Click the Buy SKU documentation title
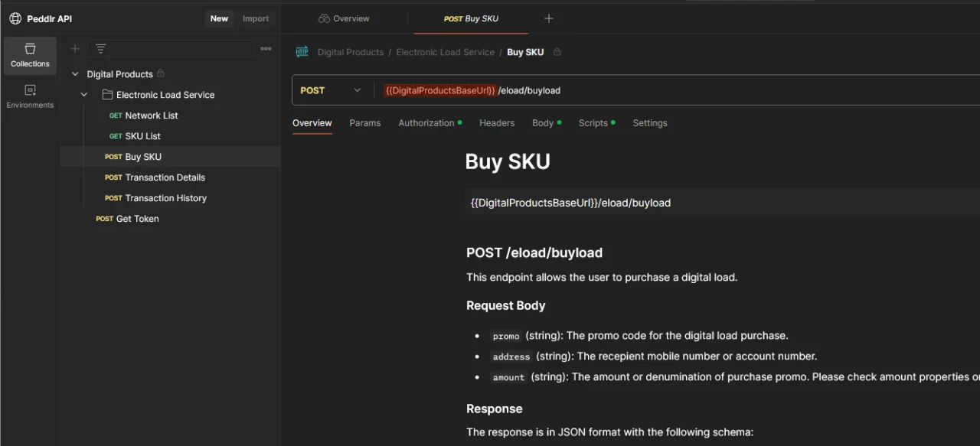 click(508, 161)
